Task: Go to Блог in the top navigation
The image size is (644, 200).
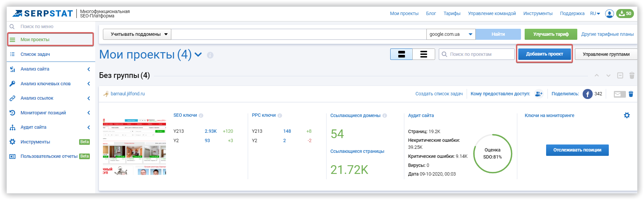Action: 431,13
